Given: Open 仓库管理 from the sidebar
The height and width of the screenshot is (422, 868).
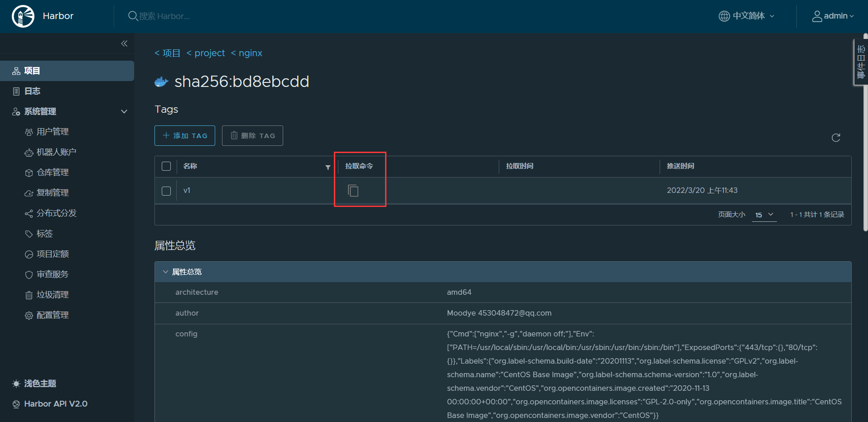Looking at the screenshot, I should (52, 172).
